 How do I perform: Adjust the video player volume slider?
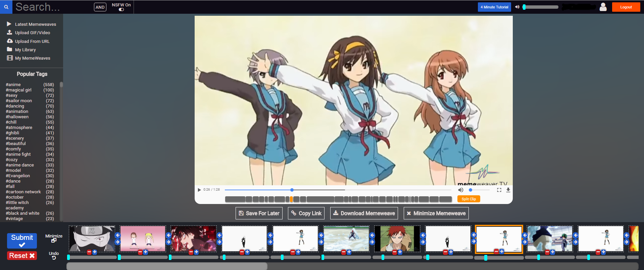click(479, 190)
